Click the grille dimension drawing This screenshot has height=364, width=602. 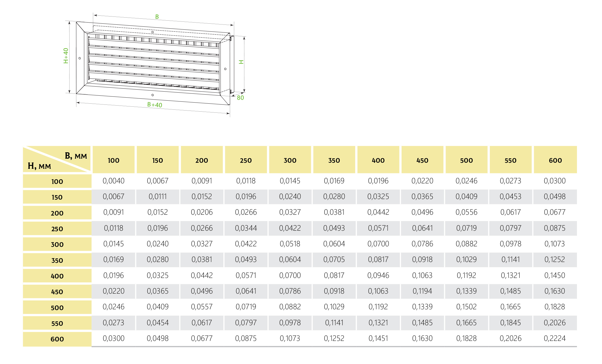click(x=155, y=64)
